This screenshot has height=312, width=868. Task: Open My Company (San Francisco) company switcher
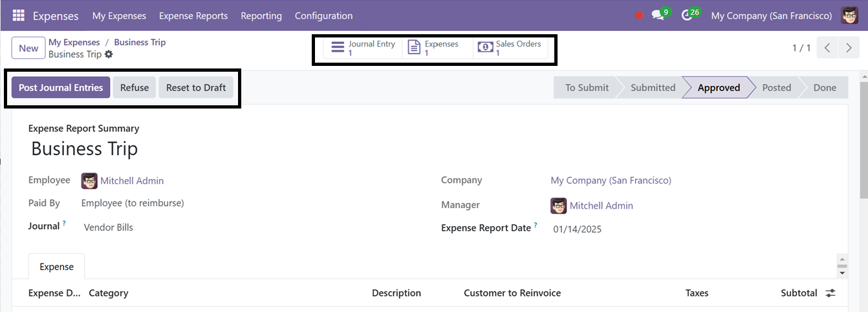point(771,16)
